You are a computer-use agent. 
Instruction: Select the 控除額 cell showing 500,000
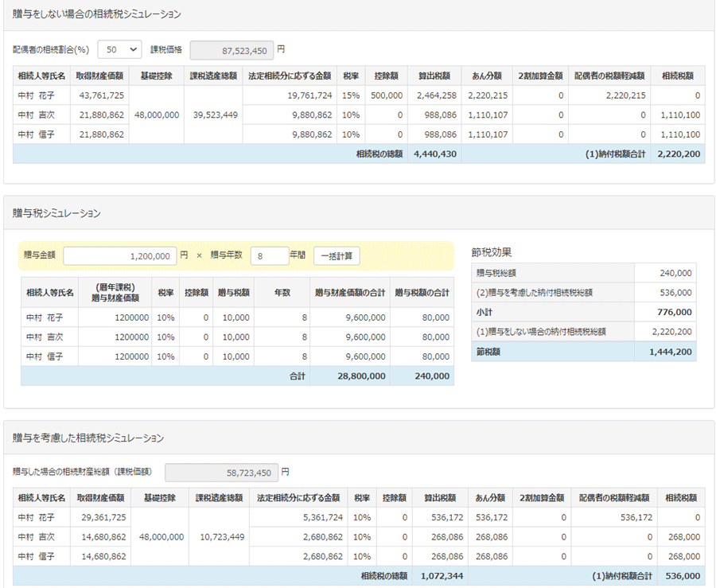click(x=386, y=95)
